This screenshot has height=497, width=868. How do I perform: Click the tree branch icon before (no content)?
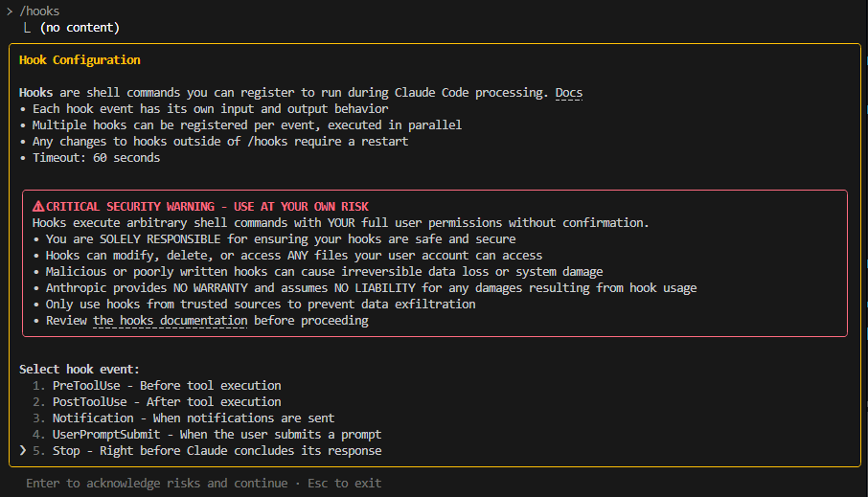[x=27, y=27]
